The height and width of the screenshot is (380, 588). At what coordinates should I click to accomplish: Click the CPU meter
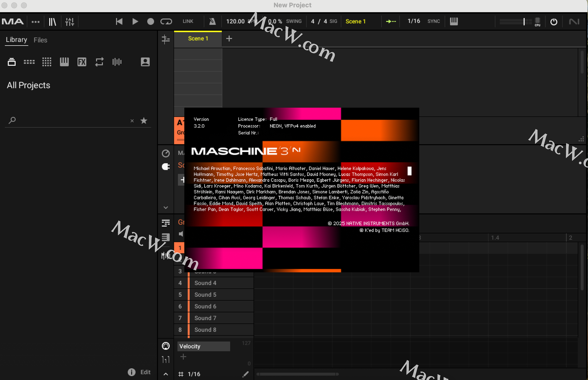pos(537,22)
